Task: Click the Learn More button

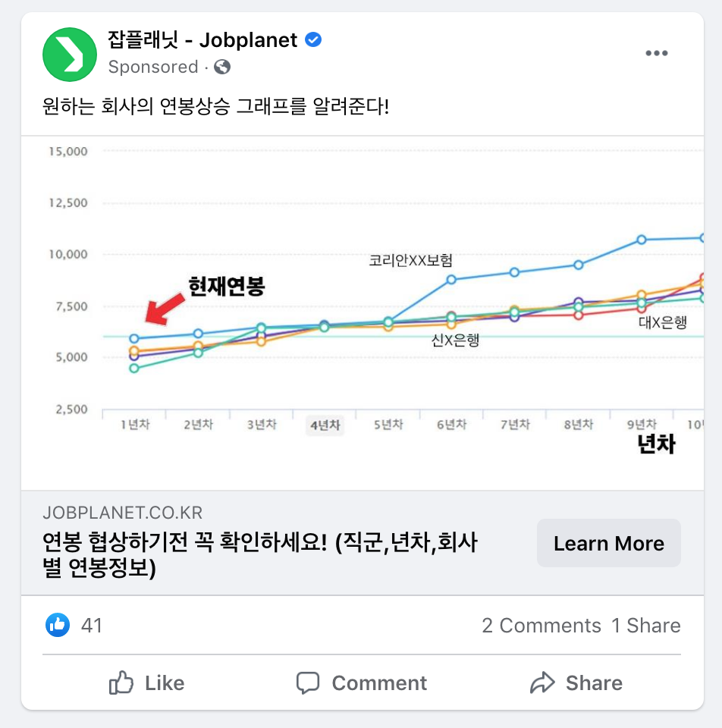Action: 609,543
